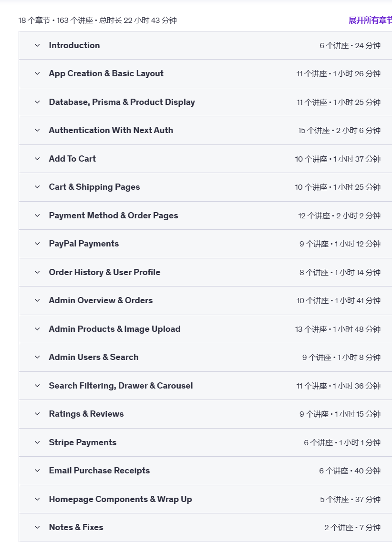Expand App Creation & Basic Layout chevron
The width and height of the screenshot is (392, 543).
pos(37,73)
